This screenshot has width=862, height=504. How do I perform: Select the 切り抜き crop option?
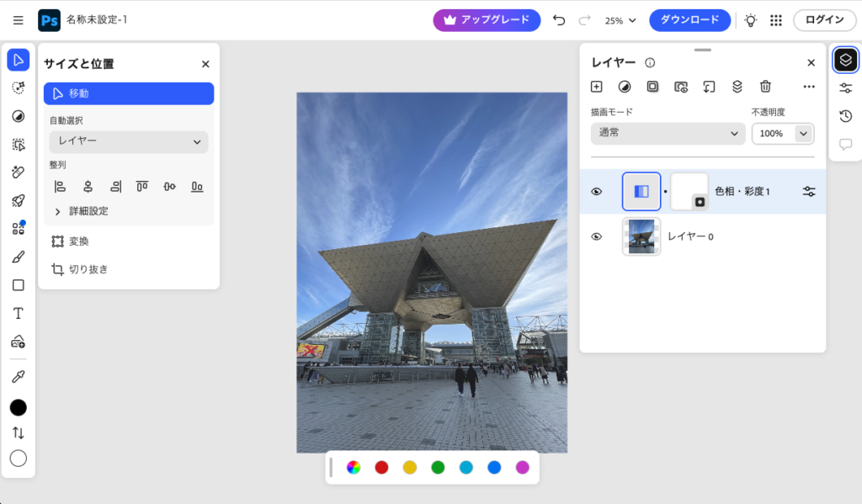coord(88,269)
